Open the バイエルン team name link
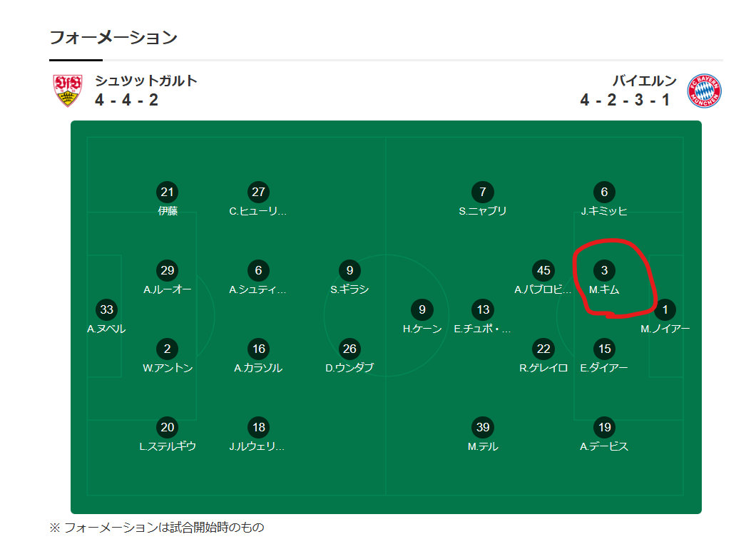Viewport: 756px width, 554px height. tap(645, 81)
